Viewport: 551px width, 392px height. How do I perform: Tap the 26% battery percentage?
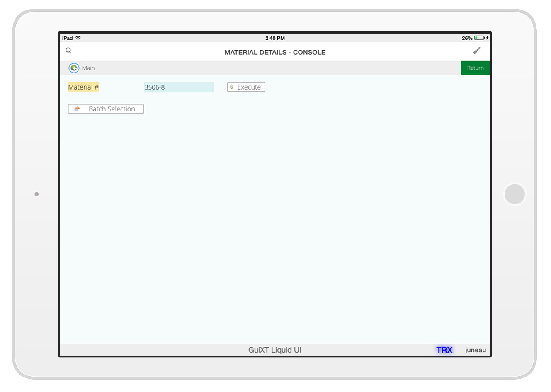pyautogui.click(x=467, y=38)
